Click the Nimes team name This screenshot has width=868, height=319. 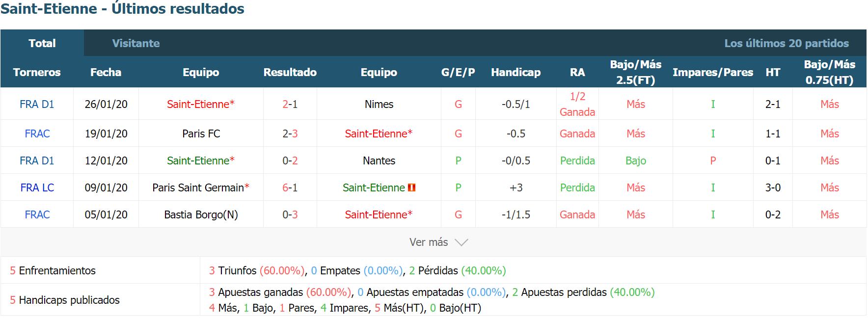pos(379,104)
